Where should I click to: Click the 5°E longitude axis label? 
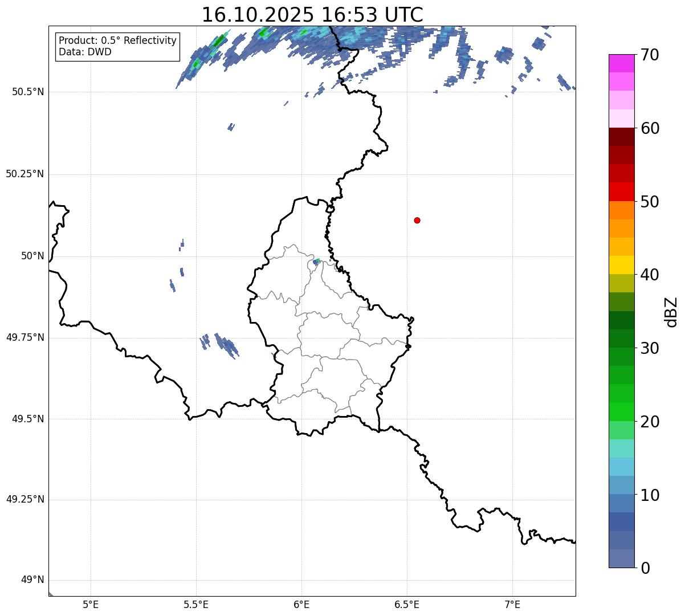pos(91,604)
